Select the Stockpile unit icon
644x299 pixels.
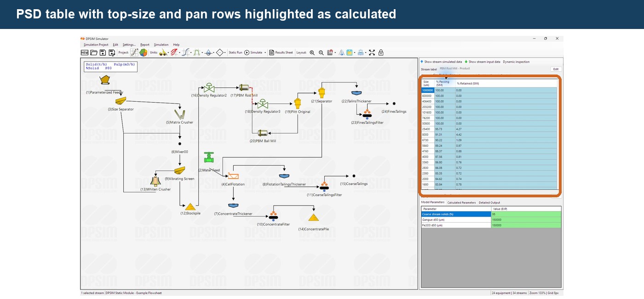(x=190, y=207)
